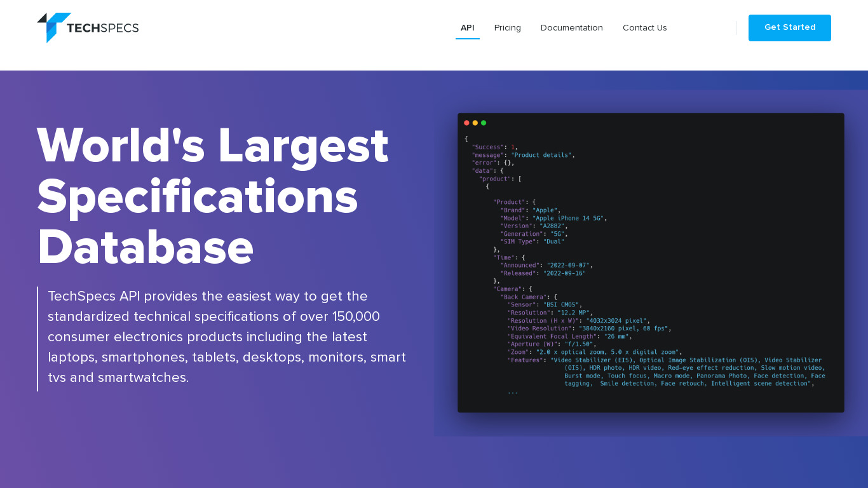This screenshot has height=488, width=868.
Task: Click the green dot in code window
Action: (484, 123)
